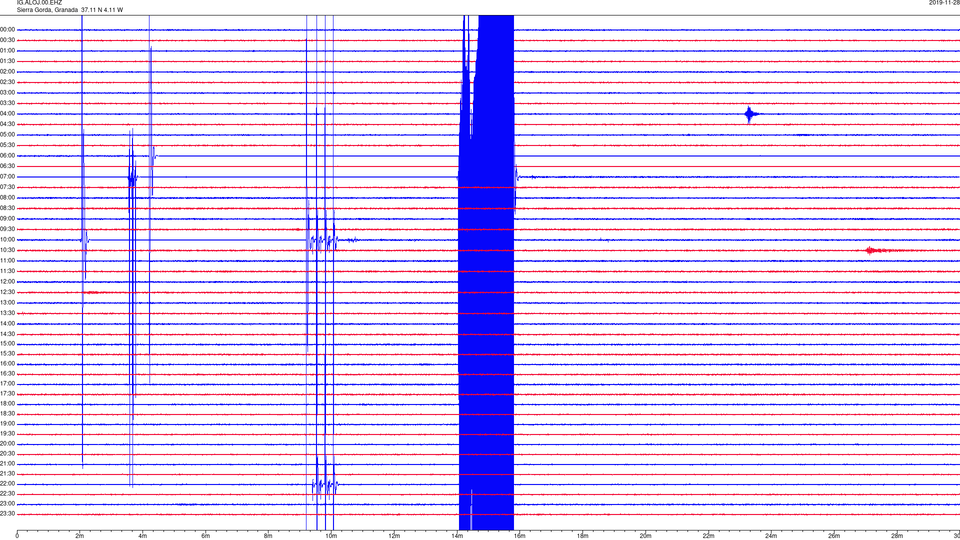The width and height of the screenshot is (960, 540).
Task: Select the 15:30 trace label
Action: point(7,353)
